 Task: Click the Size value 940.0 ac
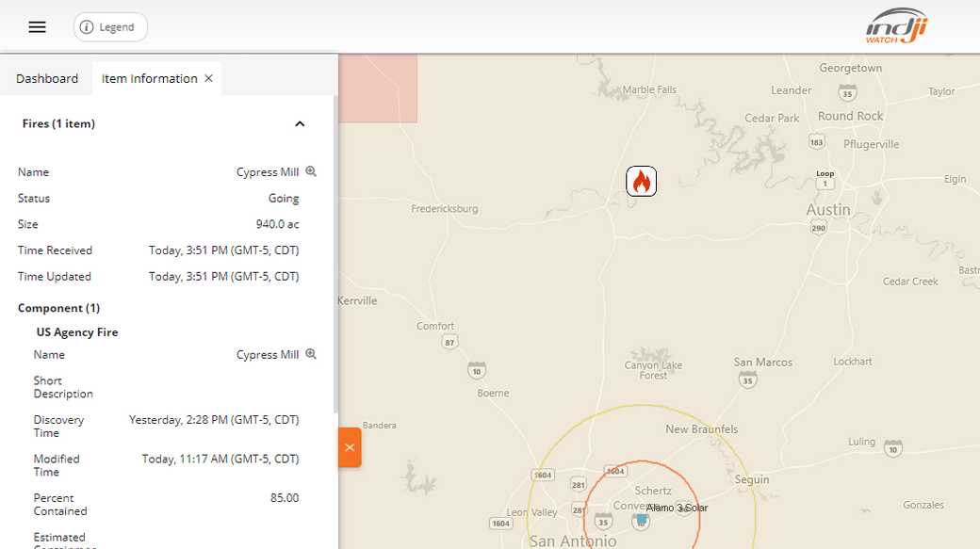pos(277,224)
